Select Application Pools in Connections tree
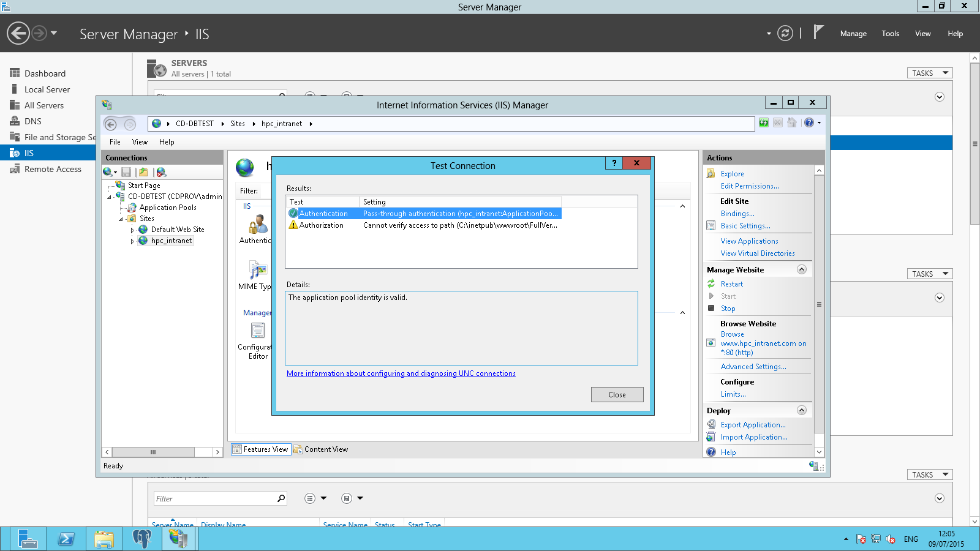The width and height of the screenshot is (980, 551). [x=168, y=208]
